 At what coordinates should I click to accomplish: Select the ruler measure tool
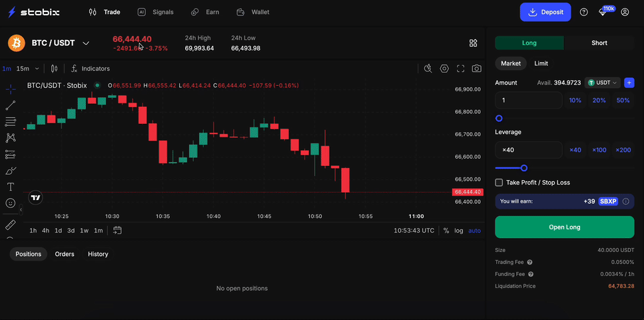[x=11, y=225]
